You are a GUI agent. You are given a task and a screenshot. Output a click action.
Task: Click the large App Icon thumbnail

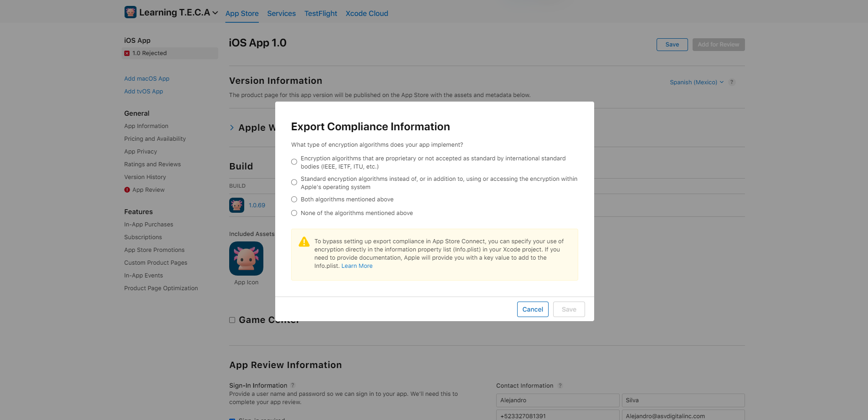[246, 258]
